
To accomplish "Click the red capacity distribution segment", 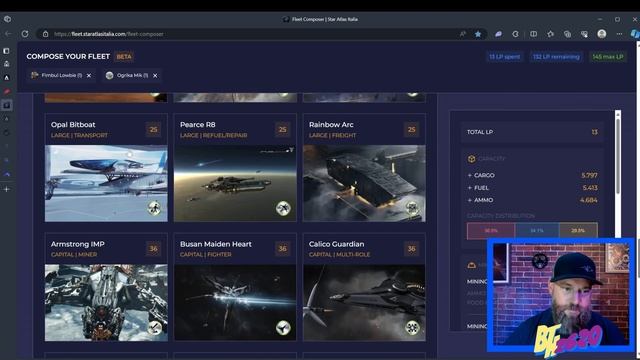I will (491, 231).
